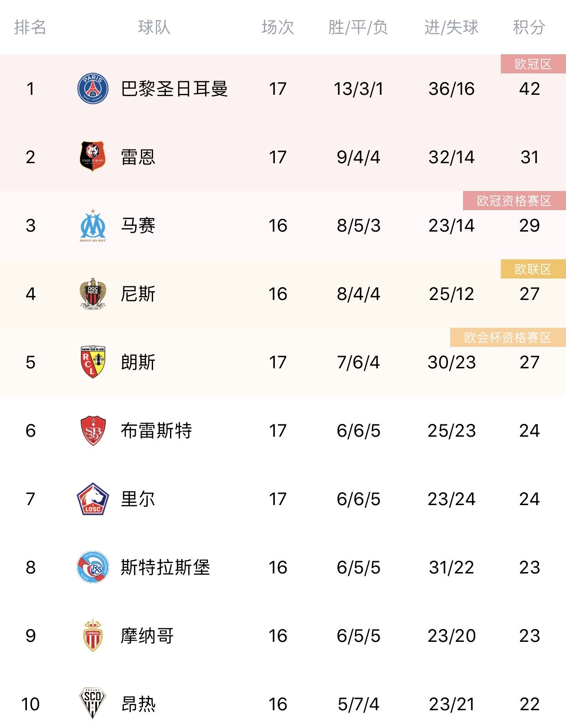Click the 排名 column header

tap(30, 27)
